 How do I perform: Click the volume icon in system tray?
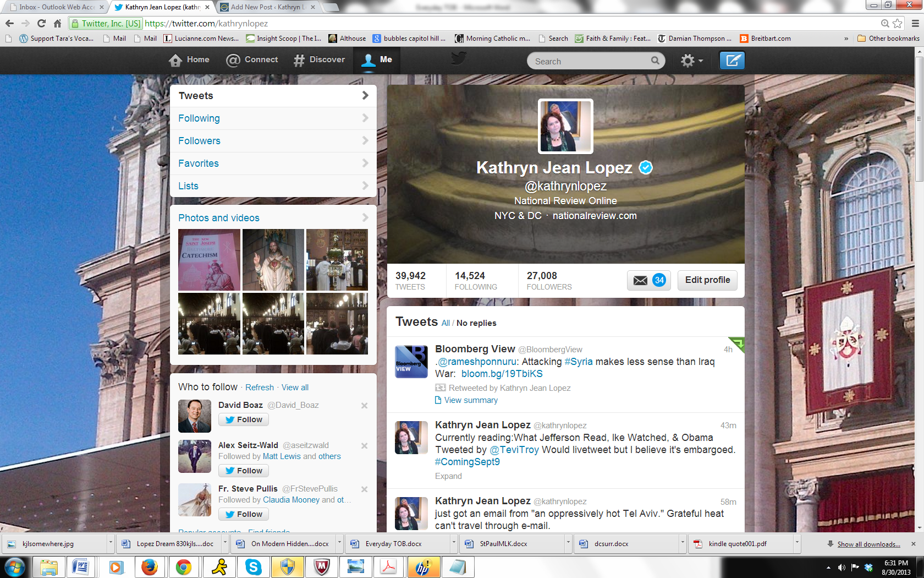(x=841, y=567)
